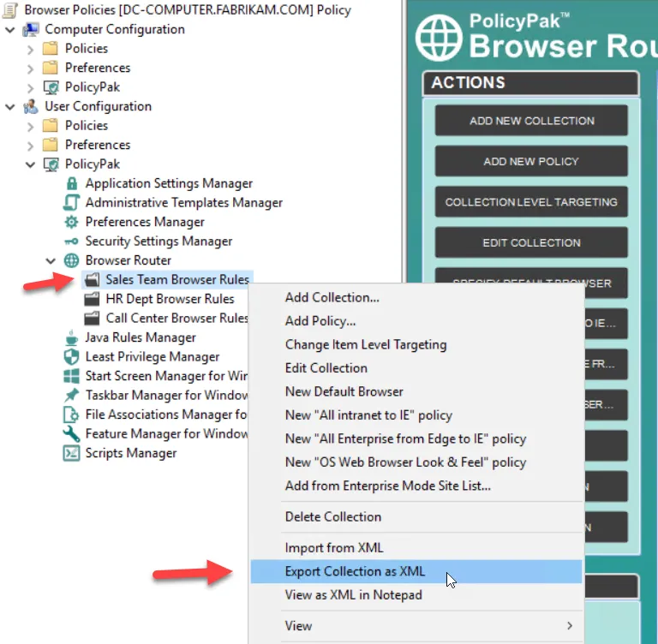Choose Export Collection as XML

click(416, 571)
